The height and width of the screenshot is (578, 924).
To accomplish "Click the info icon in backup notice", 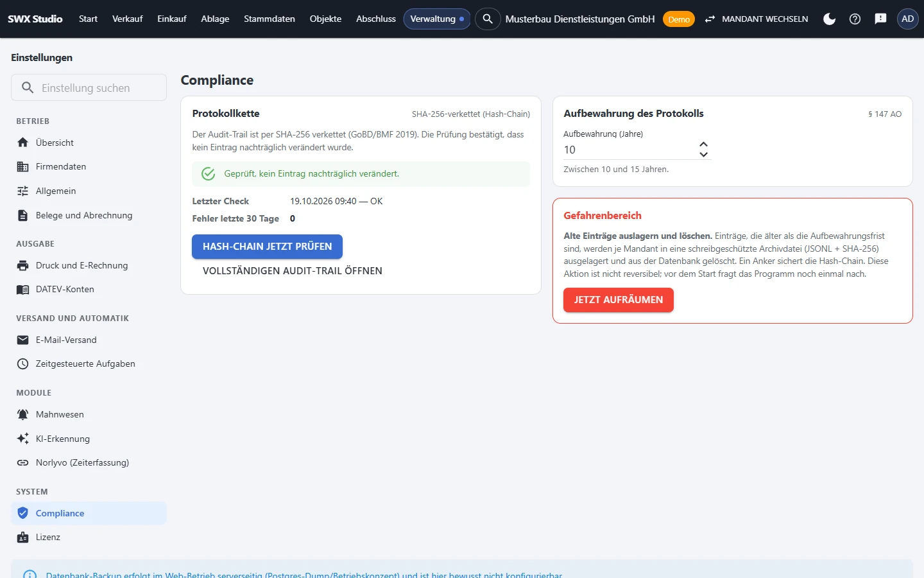I will pos(30,574).
